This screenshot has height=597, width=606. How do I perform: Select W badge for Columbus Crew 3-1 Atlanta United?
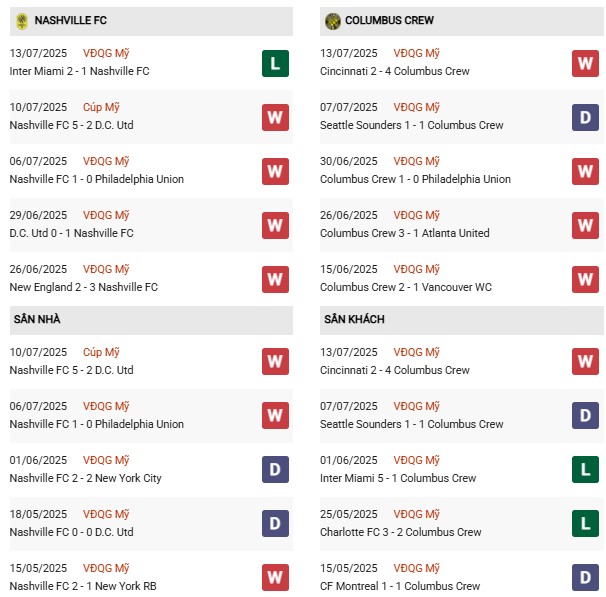tap(585, 225)
